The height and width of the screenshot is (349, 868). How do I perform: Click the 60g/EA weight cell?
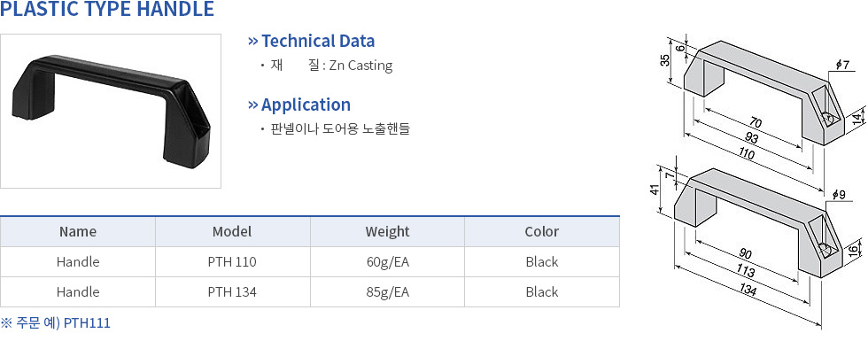pyautogui.click(x=387, y=261)
